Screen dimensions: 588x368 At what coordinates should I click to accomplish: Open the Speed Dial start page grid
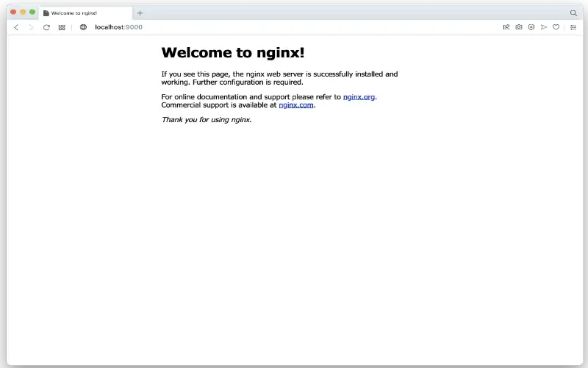point(62,27)
